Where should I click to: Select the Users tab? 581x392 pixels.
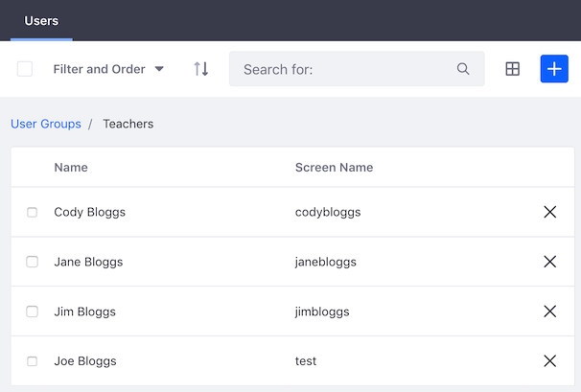[41, 21]
